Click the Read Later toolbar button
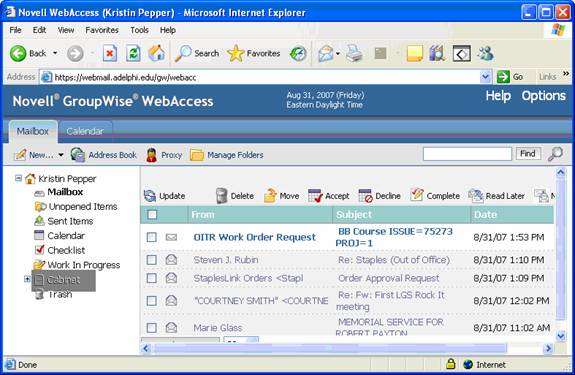The image size is (575, 375). tap(497, 196)
